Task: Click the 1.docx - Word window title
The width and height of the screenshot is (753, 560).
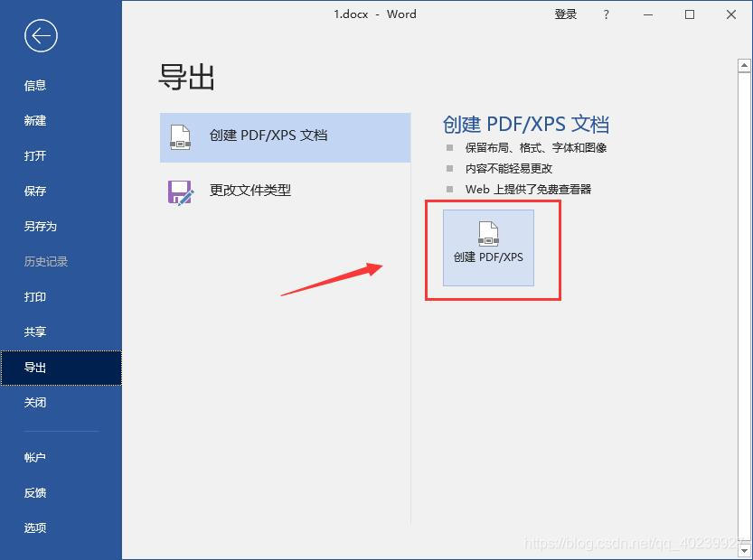Action: coord(375,14)
